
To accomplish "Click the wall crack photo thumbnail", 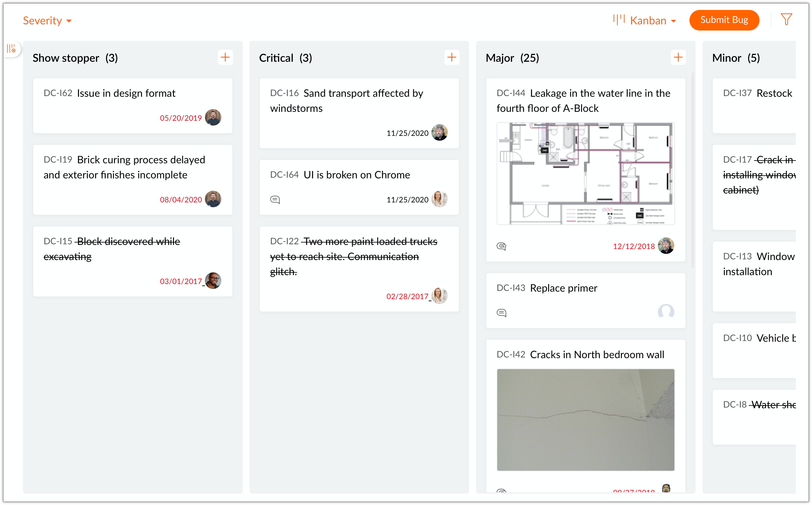I will pos(585,420).
